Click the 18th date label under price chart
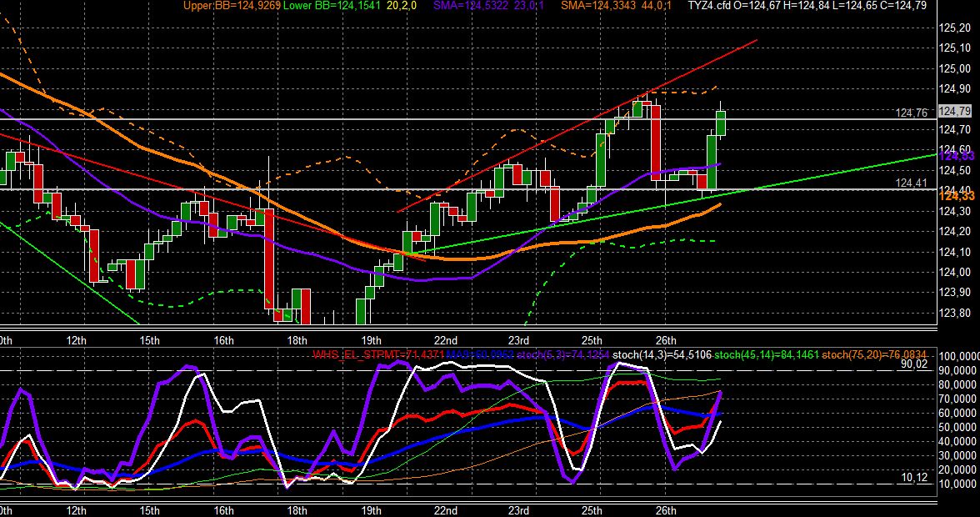The height and width of the screenshot is (517, 980). tap(297, 340)
